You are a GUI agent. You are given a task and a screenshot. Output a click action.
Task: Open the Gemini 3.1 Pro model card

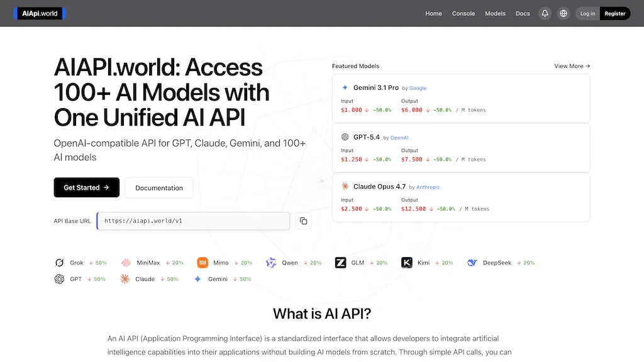click(x=461, y=99)
